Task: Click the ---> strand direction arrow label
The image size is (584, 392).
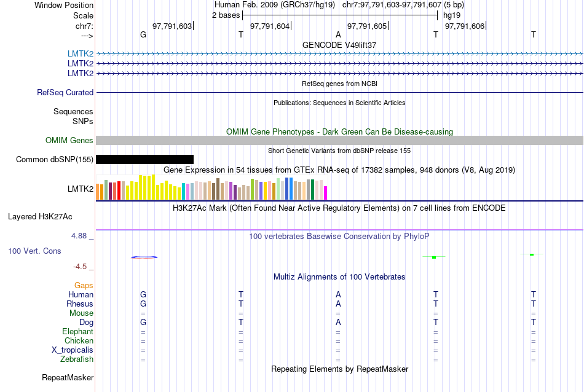Action: point(87,36)
